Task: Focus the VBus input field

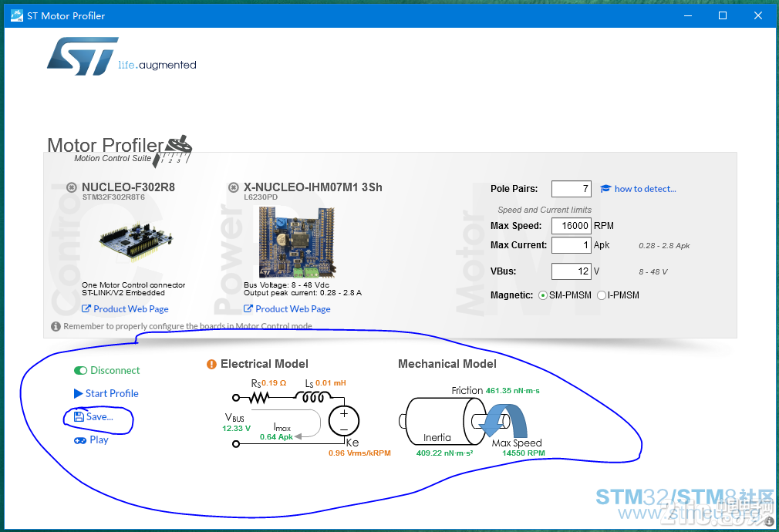Action: pyautogui.click(x=572, y=271)
